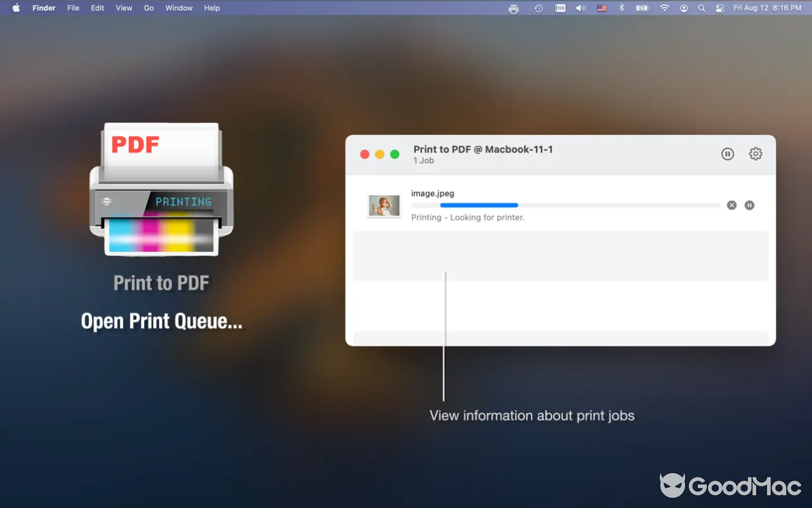812x508 pixels.
Task: Open Spotlight search
Action: (701, 8)
